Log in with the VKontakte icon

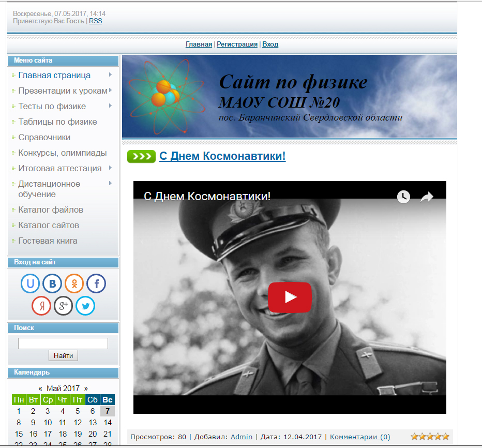[x=52, y=283]
